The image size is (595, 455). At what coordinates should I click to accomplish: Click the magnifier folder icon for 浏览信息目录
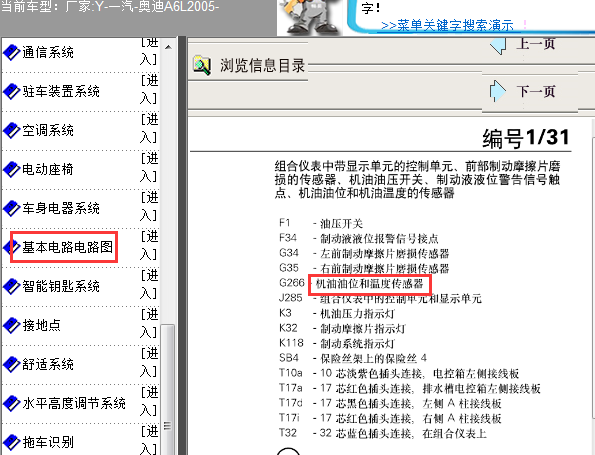(x=202, y=65)
